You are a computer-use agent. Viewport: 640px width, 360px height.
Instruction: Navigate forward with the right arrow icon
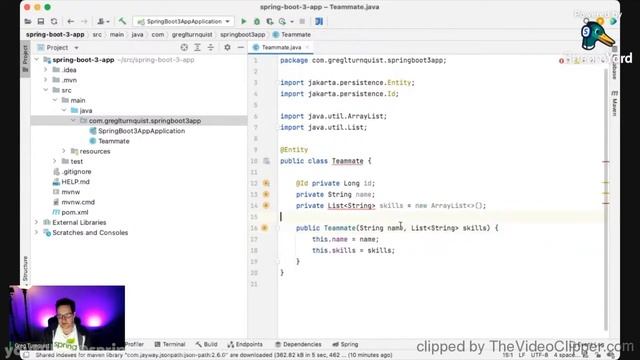(x=84, y=21)
